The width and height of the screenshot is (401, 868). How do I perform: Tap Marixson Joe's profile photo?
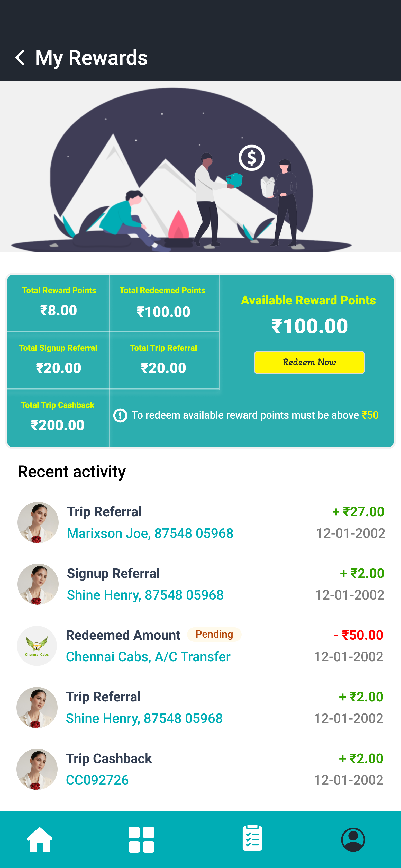click(38, 522)
